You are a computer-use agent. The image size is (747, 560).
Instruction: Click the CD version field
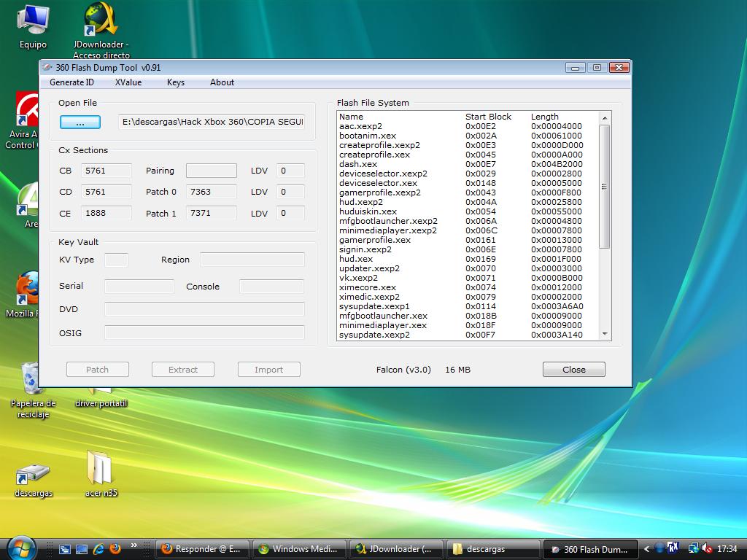(x=107, y=192)
